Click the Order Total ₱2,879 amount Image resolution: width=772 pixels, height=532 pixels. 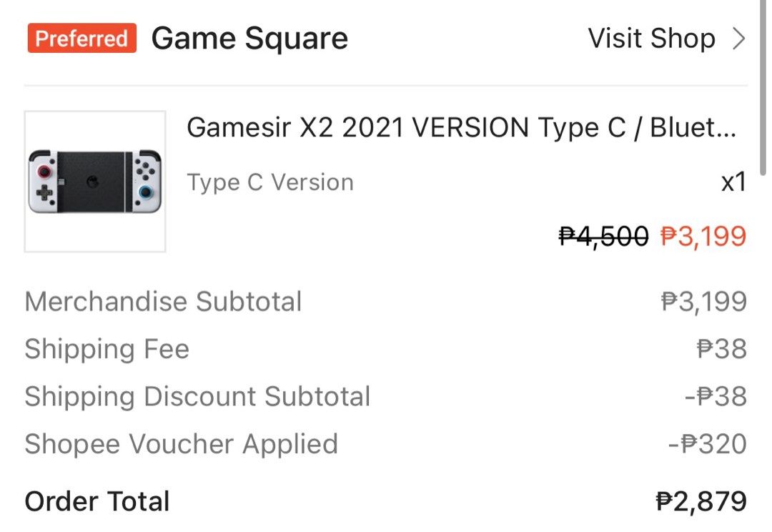(701, 501)
